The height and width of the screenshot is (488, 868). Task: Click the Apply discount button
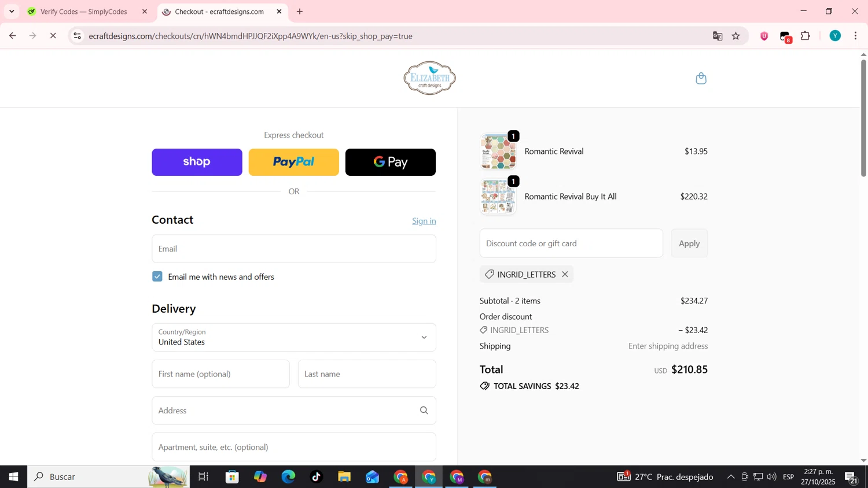pyautogui.click(x=689, y=243)
